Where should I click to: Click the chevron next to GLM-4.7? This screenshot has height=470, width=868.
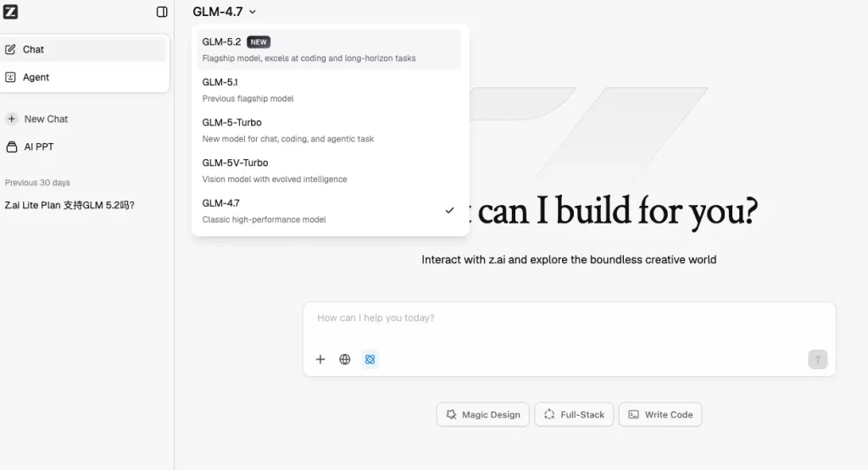click(x=253, y=12)
